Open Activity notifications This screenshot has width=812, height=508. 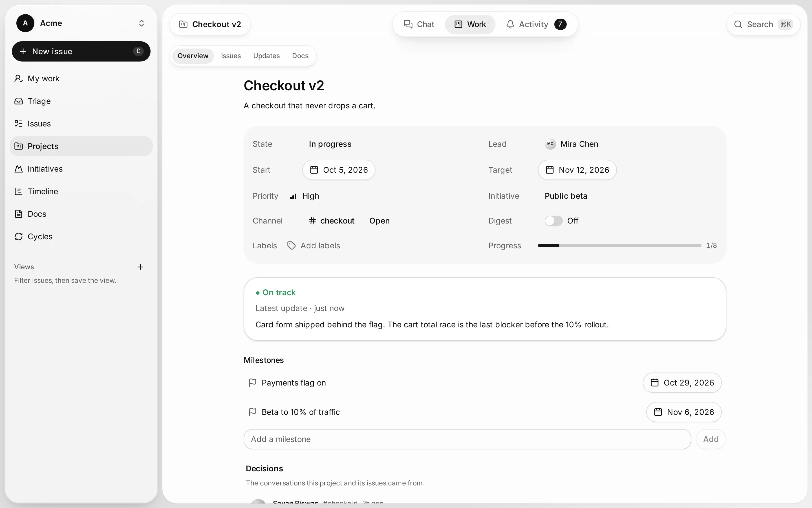click(x=536, y=24)
